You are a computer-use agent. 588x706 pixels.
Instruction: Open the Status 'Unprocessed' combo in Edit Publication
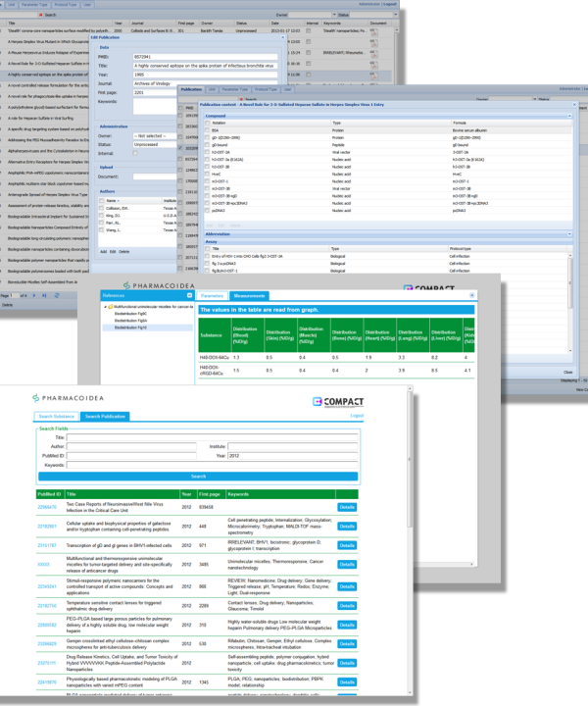155,144
